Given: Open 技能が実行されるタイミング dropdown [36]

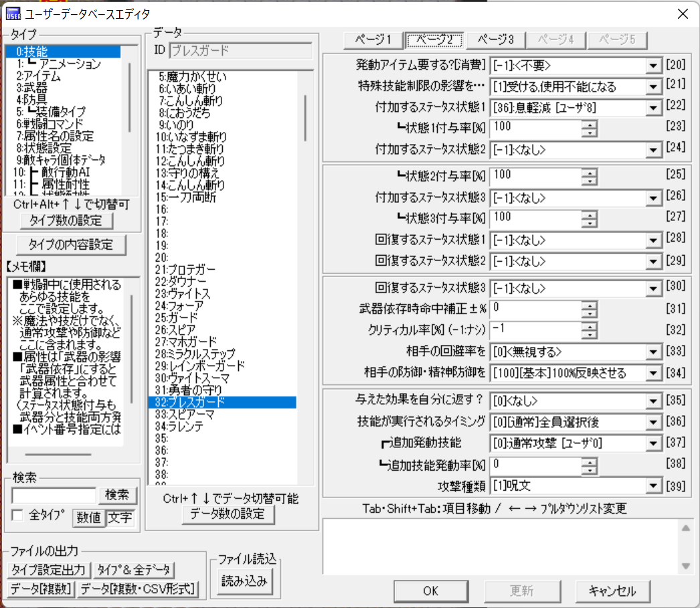Looking at the screenshot, I should point(653,422).
